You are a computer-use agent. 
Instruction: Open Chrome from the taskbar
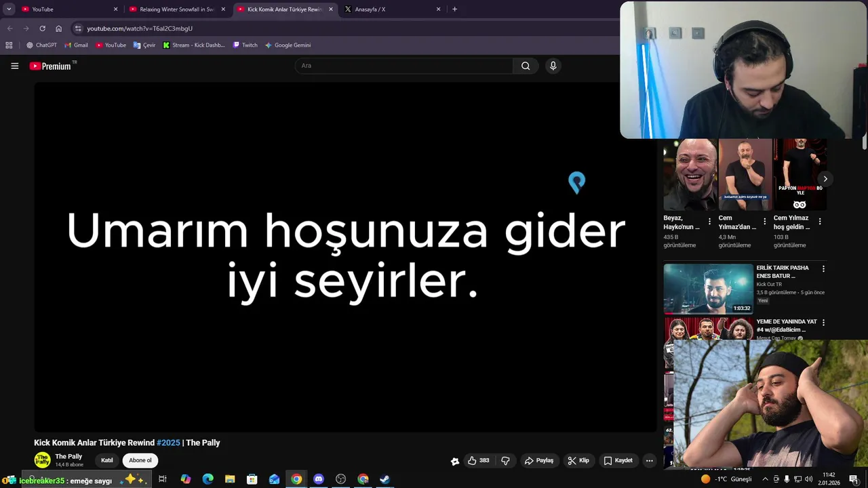[296, 479]
